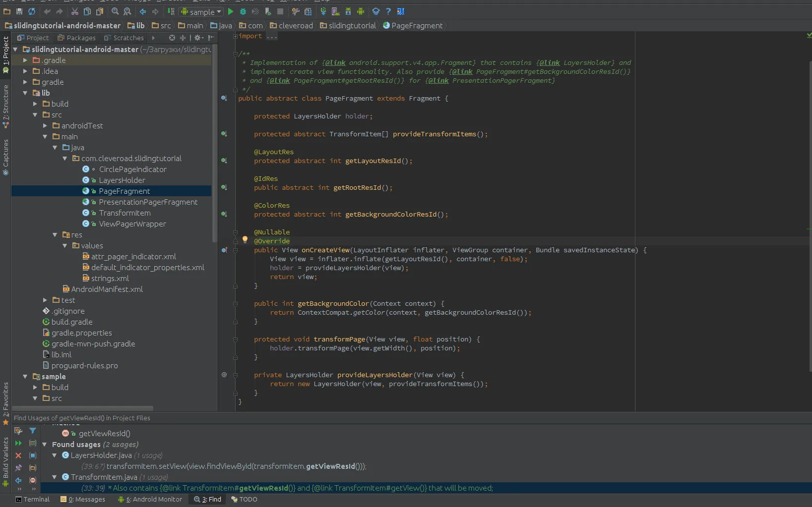The height and width of the screenshot is (507, 812).
Task: Click the Replace toolbar icon
Action: click(x=127, y=11)
